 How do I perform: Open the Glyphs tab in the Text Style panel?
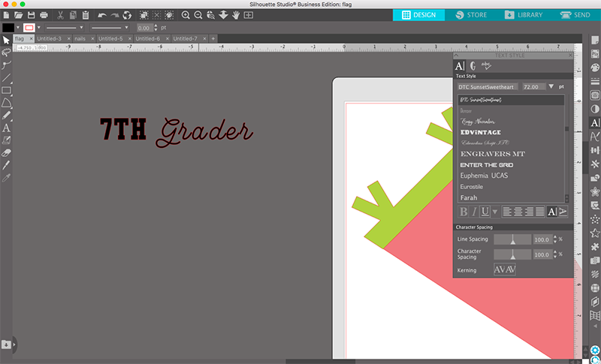pos(473,66)
